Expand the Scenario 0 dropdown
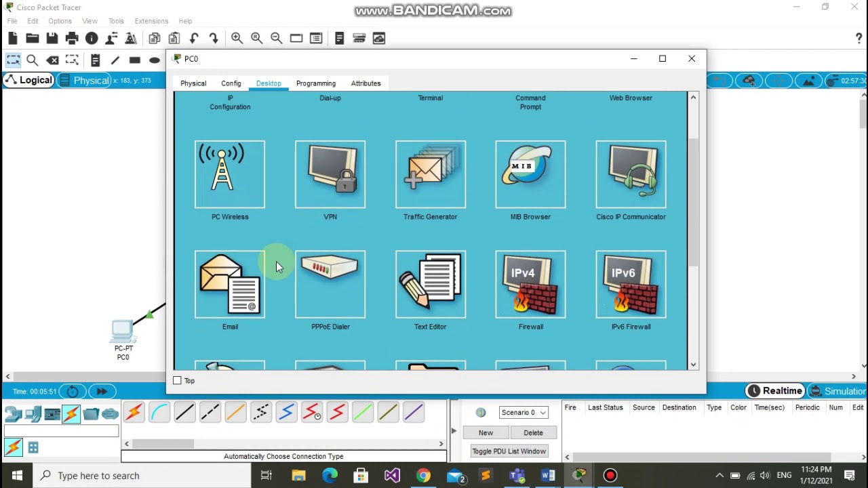Image resolution: width=868 pixels, height=488 pixels. tap(524, 412)
